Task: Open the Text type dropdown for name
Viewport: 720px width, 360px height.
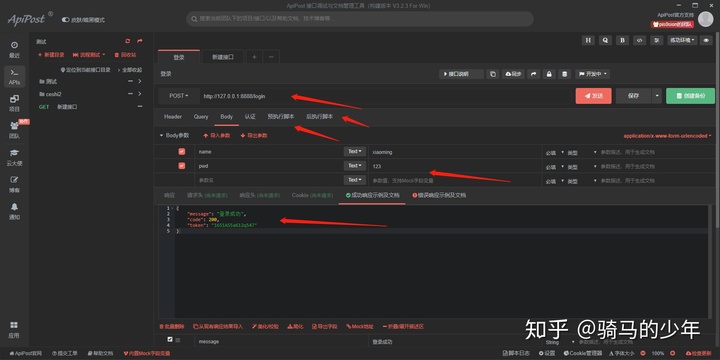Action: point(355,152)
